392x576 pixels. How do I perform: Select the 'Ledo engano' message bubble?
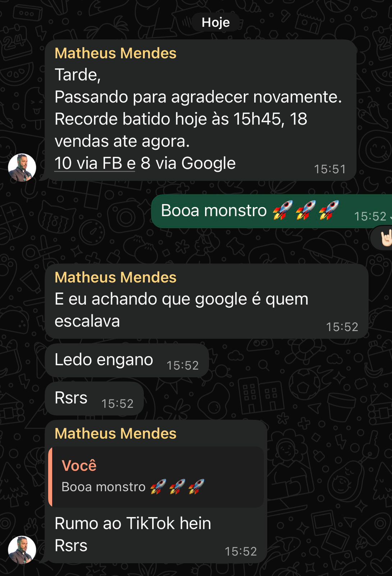127,360
